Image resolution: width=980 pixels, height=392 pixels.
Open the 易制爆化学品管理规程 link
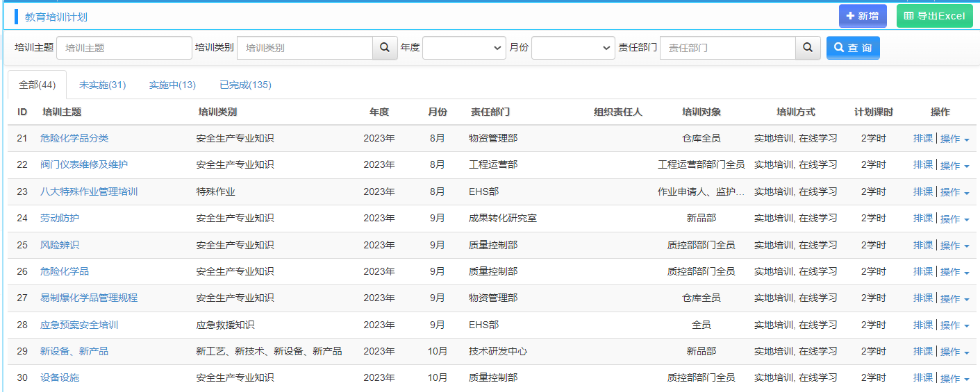pyautogui.click(x=89, y=298)
